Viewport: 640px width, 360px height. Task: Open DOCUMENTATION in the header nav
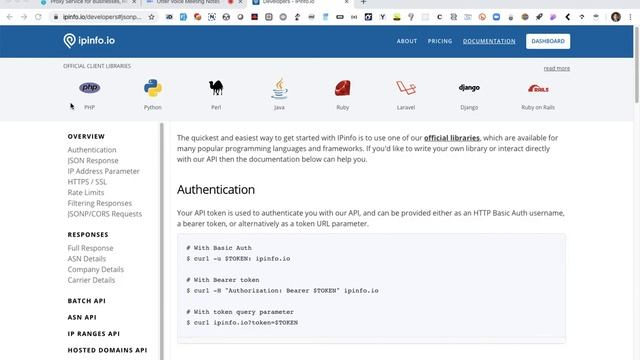tap(489, 41)
